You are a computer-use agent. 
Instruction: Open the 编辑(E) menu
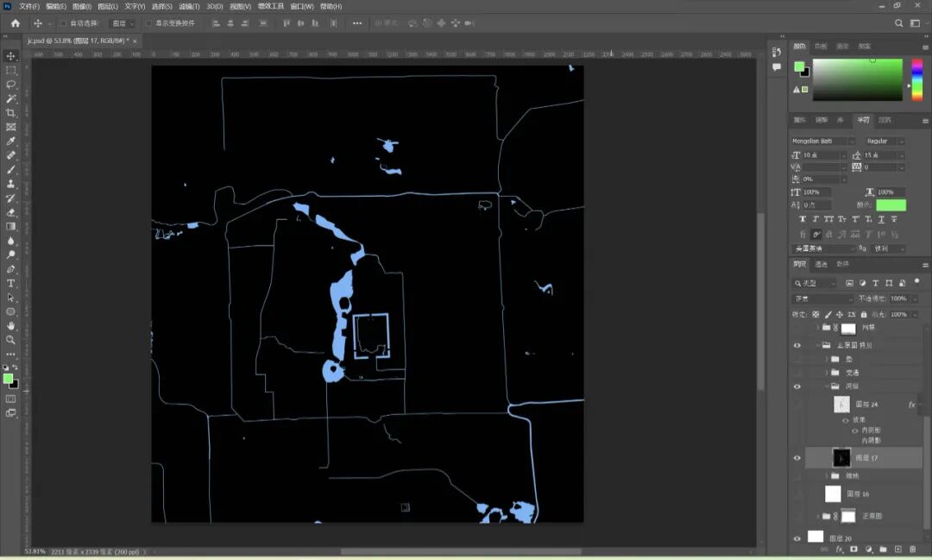(56, 7)
